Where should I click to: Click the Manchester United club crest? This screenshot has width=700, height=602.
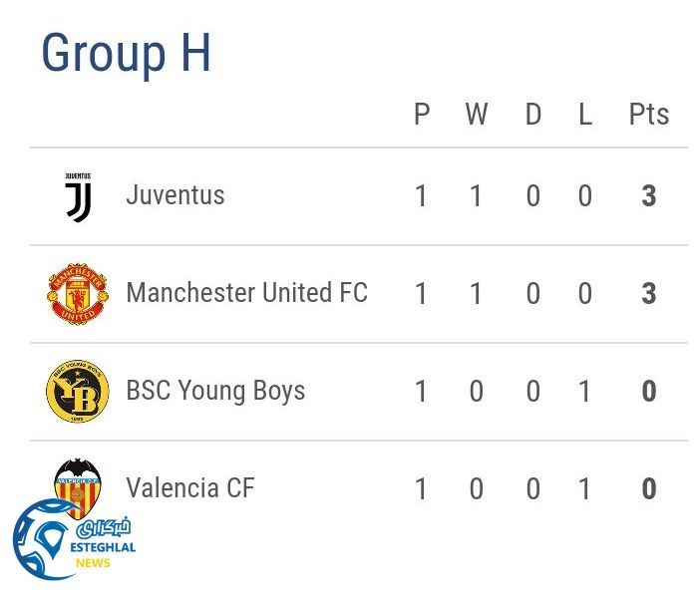78,293
